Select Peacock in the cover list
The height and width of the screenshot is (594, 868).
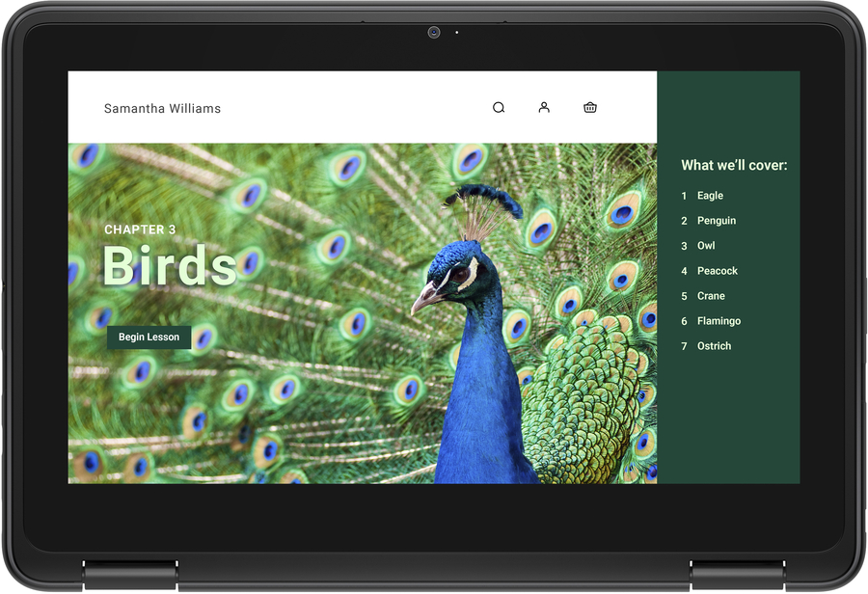[718, 271]
